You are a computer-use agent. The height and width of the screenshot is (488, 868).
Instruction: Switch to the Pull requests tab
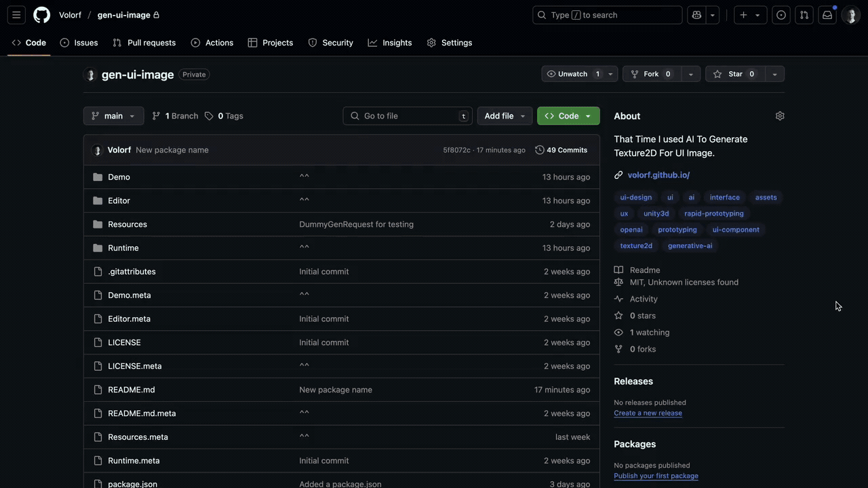[144, 43]
